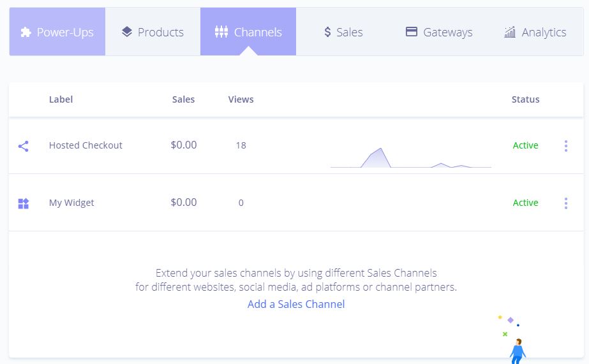Viewport: 589px width, 364px height.
Task: Open the Analytics tab
Action: coord(535,32)
